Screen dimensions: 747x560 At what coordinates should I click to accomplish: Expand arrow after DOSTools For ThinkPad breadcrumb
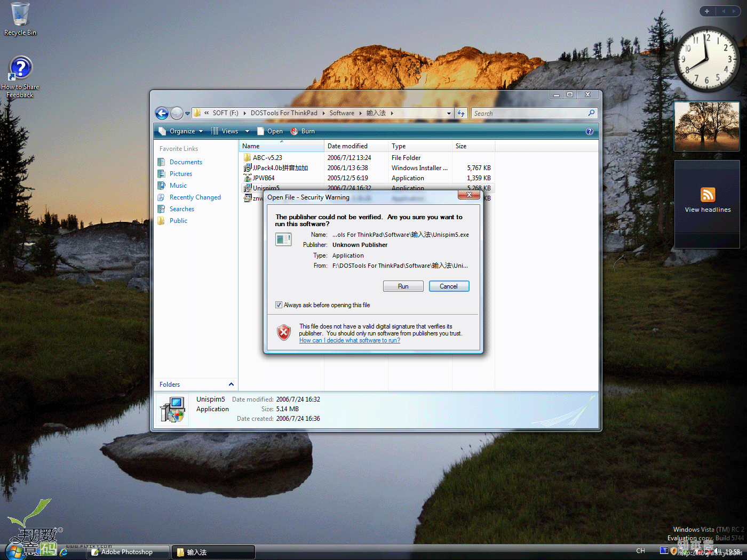tap(323, 113)
